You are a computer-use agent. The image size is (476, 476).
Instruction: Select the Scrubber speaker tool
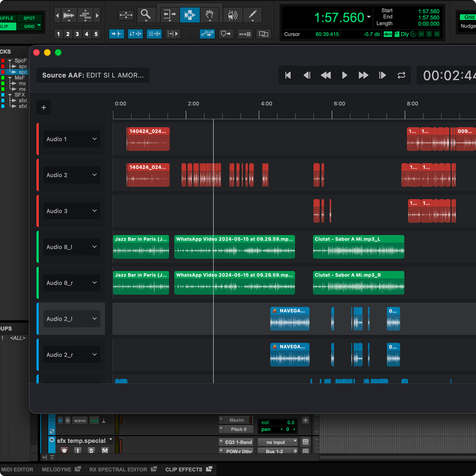click(233, 15)
